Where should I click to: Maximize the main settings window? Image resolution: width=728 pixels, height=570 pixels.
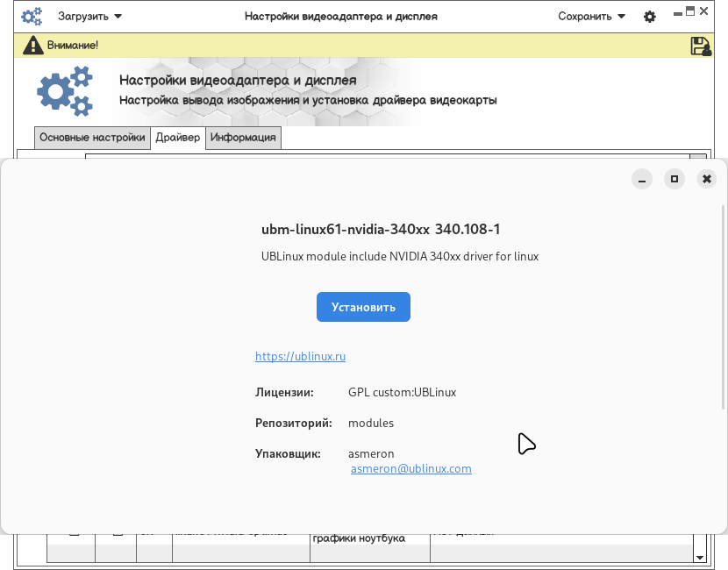point(690,11)
